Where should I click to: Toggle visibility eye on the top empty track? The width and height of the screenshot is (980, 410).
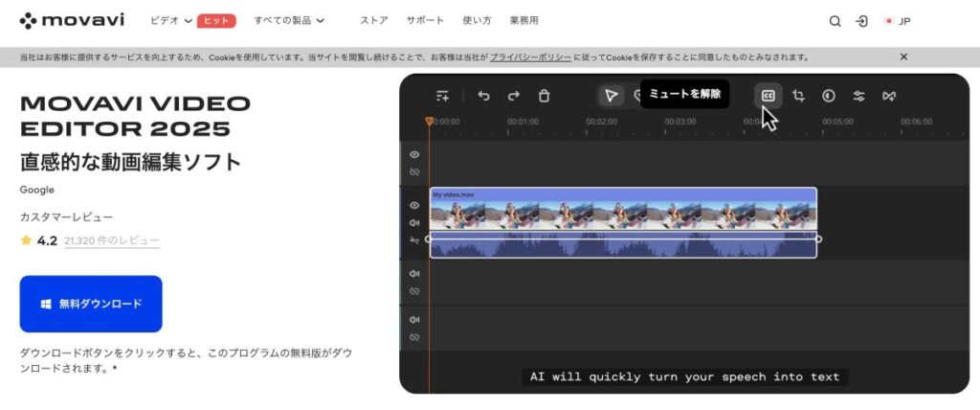pos(413,154)
